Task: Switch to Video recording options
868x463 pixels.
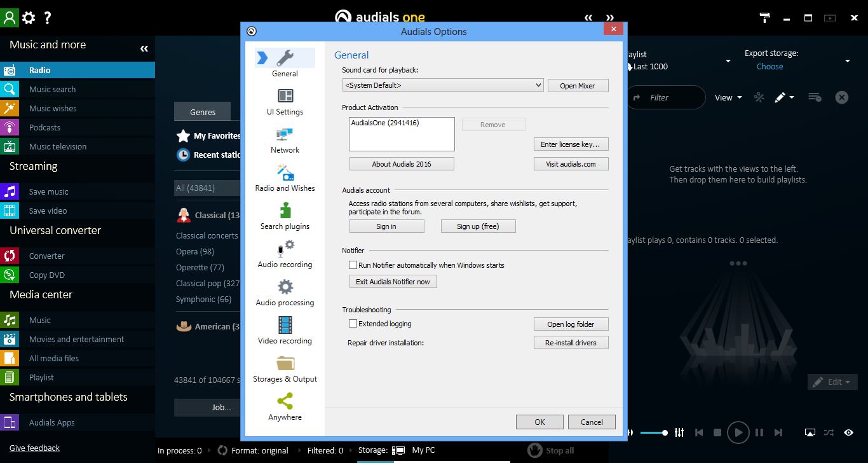Action: [285, 331]
